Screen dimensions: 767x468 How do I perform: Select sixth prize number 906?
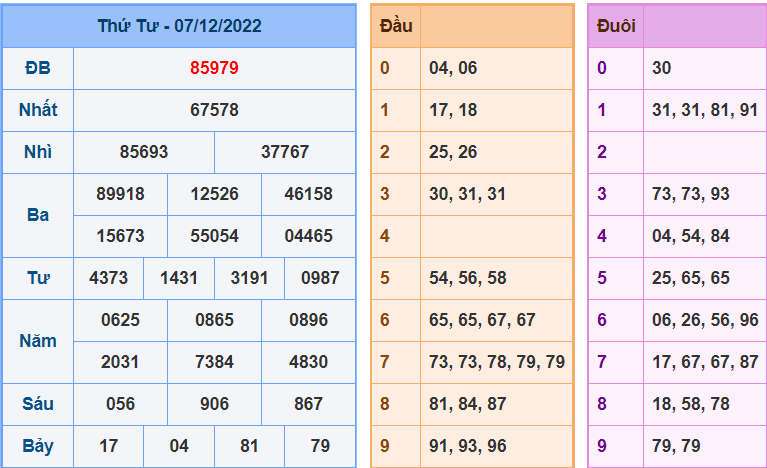214,404
